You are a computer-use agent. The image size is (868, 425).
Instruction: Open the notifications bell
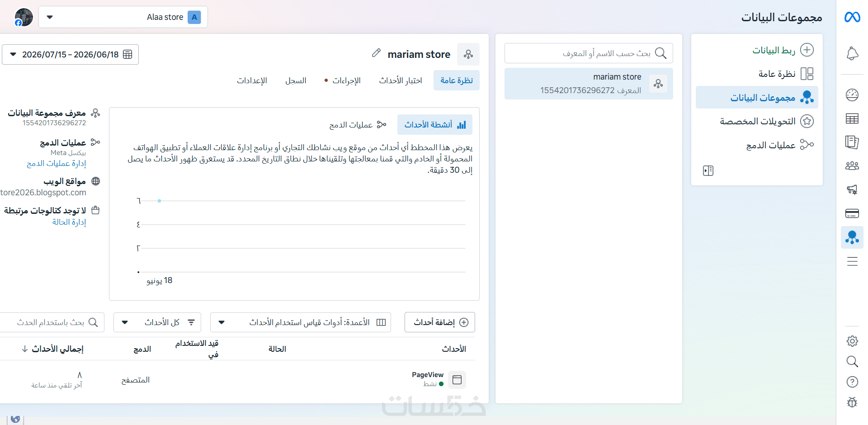pyautogui.click(x=852, y=53)
